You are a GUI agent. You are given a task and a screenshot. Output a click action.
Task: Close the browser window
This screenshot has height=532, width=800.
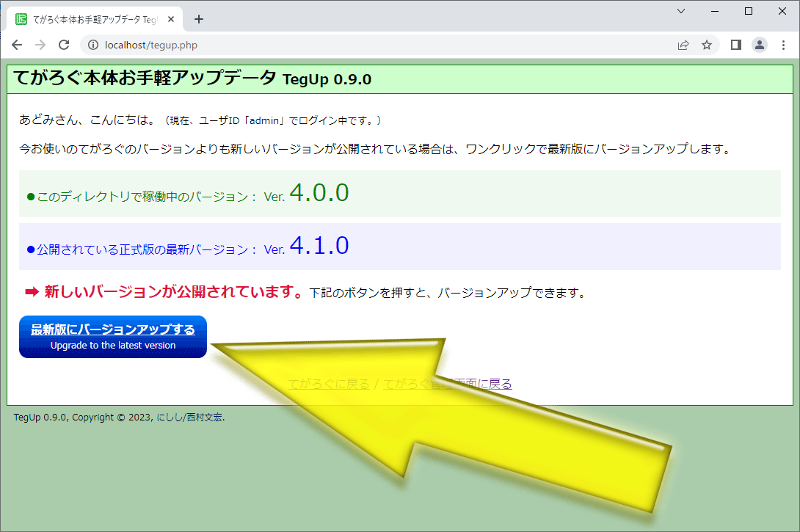[782, 11]
